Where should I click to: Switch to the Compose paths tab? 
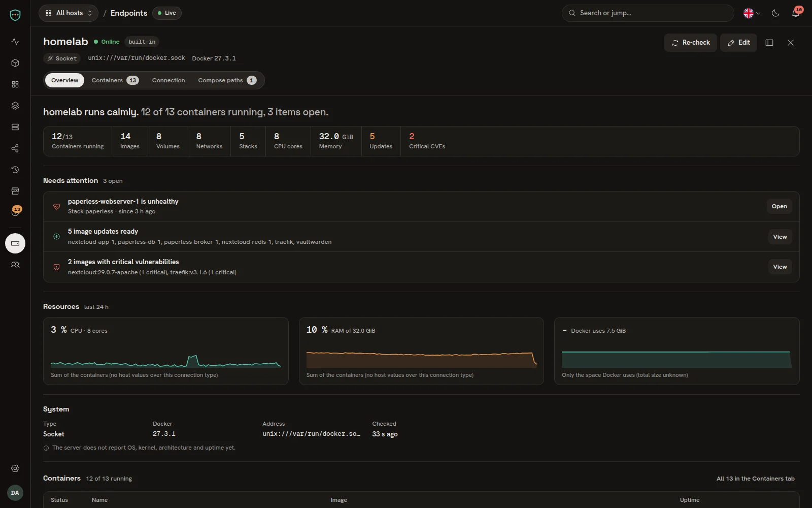pos(227,80)
